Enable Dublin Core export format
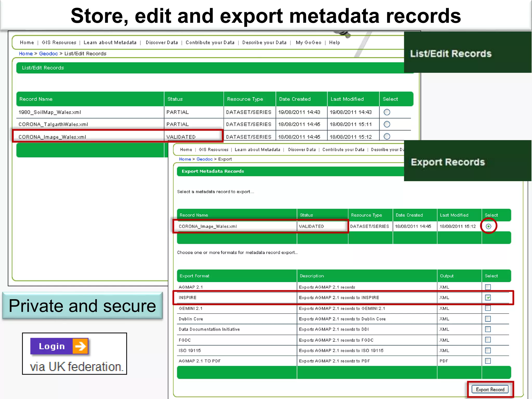Viewport: 532px width, 399px height. [x=488, y=319]
